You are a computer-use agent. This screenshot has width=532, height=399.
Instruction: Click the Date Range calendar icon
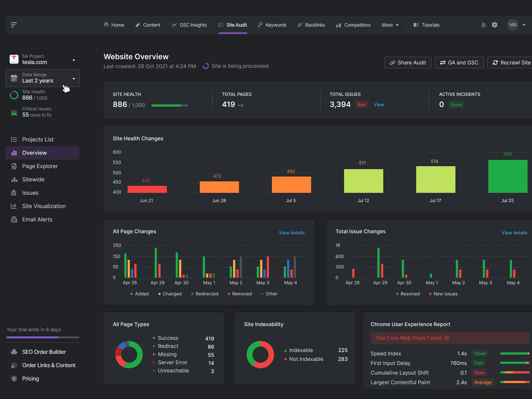14,78
